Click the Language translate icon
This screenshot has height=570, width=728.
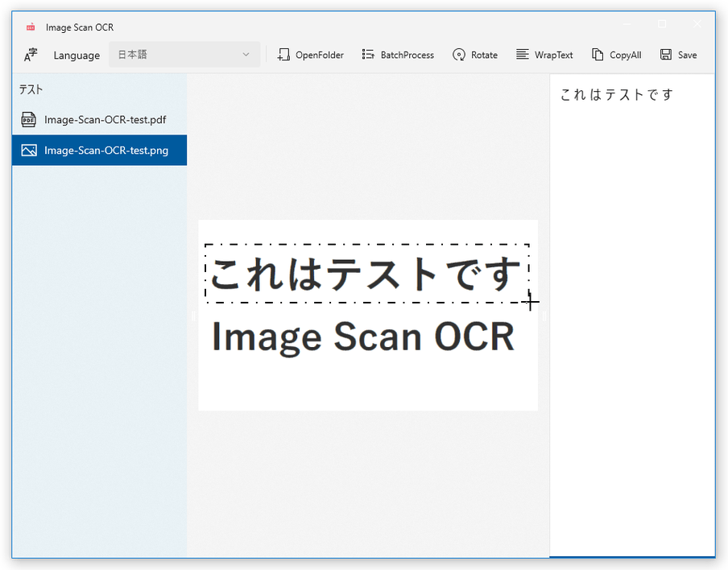tap(31, 55)
